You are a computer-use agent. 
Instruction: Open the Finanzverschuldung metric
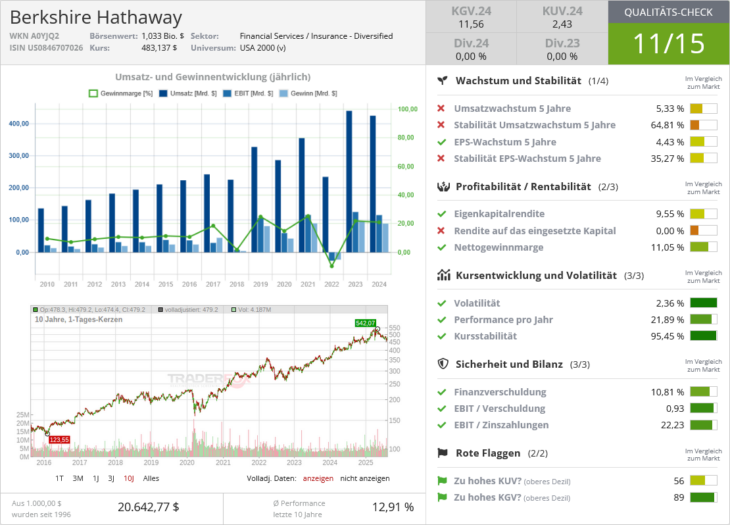(500, 392)
